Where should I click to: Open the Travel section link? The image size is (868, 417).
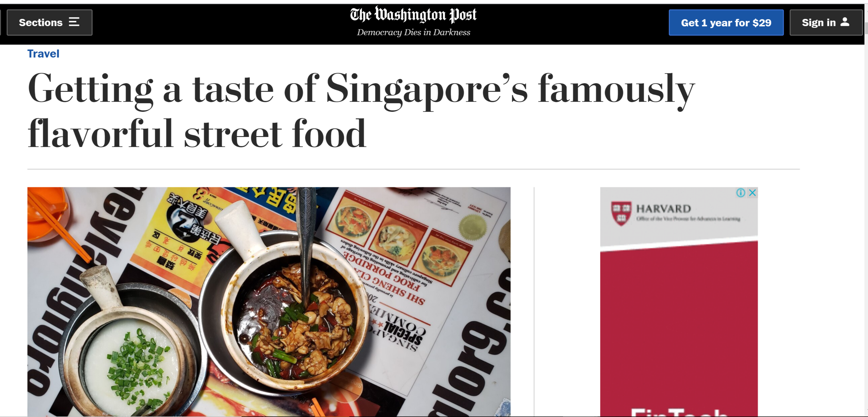[43, 53]
